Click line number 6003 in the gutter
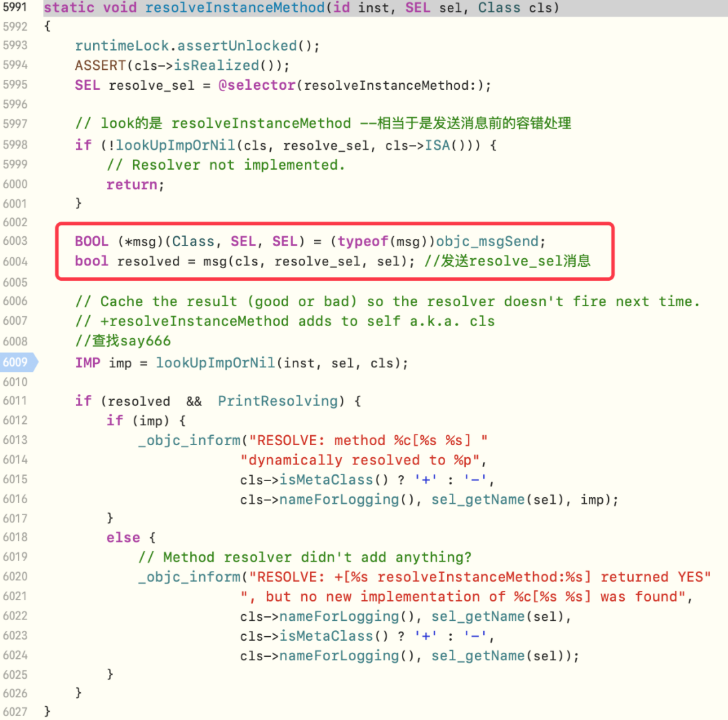Image resolution: width=728 pixels, height=720 pixels. click(x=15, y=240)
